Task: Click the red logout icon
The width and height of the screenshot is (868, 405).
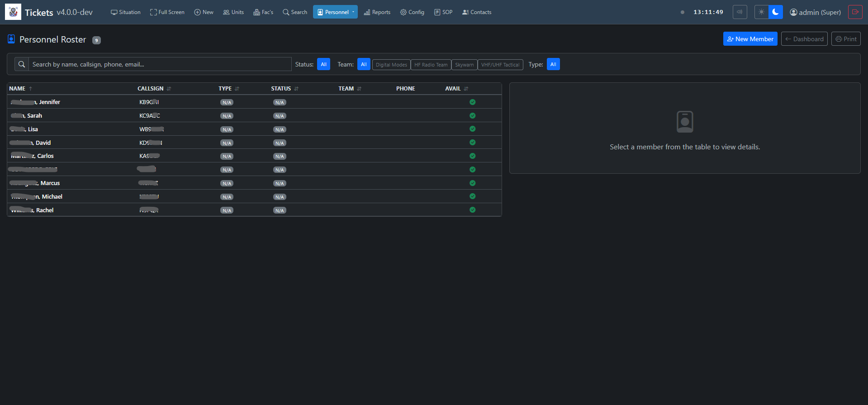Action: tap(855, 12)
